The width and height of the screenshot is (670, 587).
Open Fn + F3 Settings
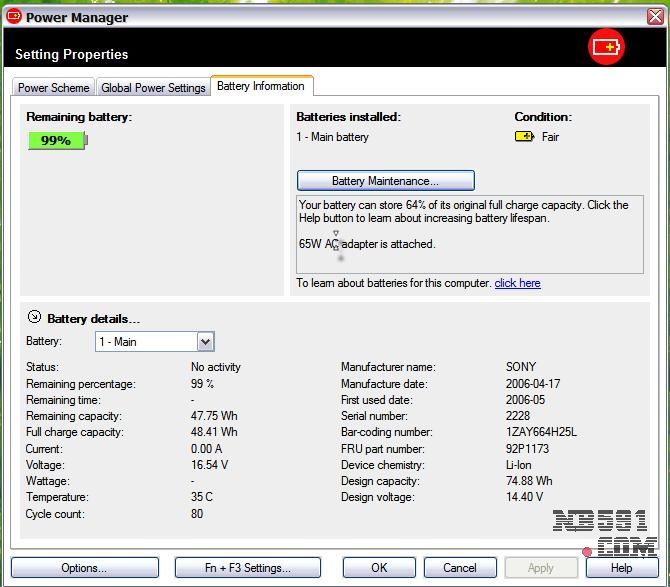248,567
